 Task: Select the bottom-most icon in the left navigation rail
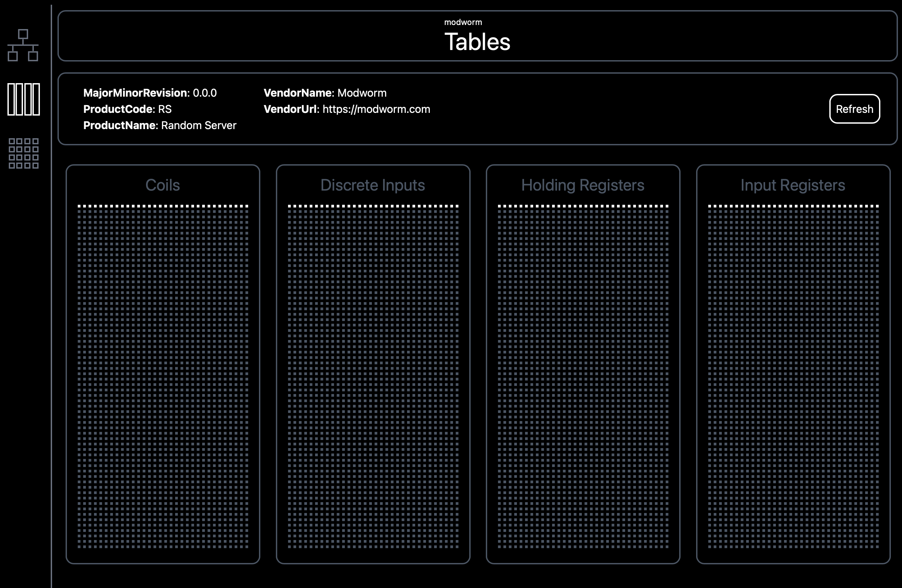[x=24, y=153]
